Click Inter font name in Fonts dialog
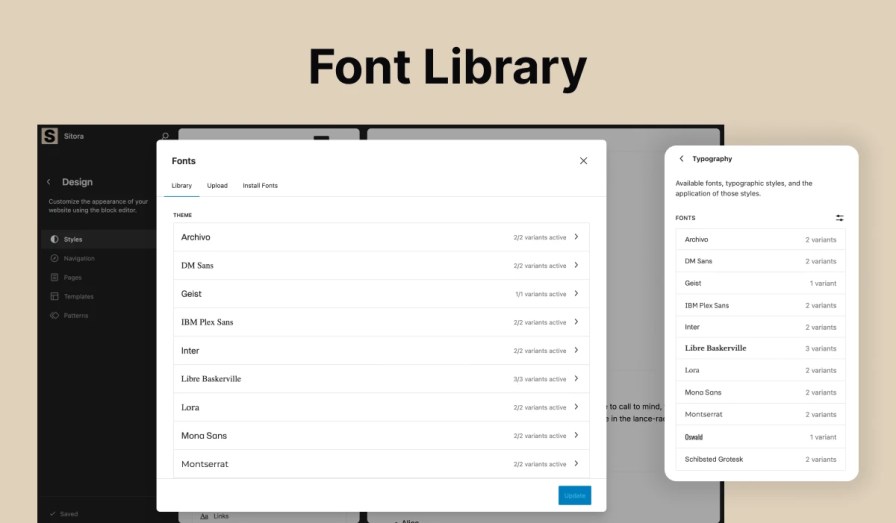896x523 pixels. click(x=190, y=350)
